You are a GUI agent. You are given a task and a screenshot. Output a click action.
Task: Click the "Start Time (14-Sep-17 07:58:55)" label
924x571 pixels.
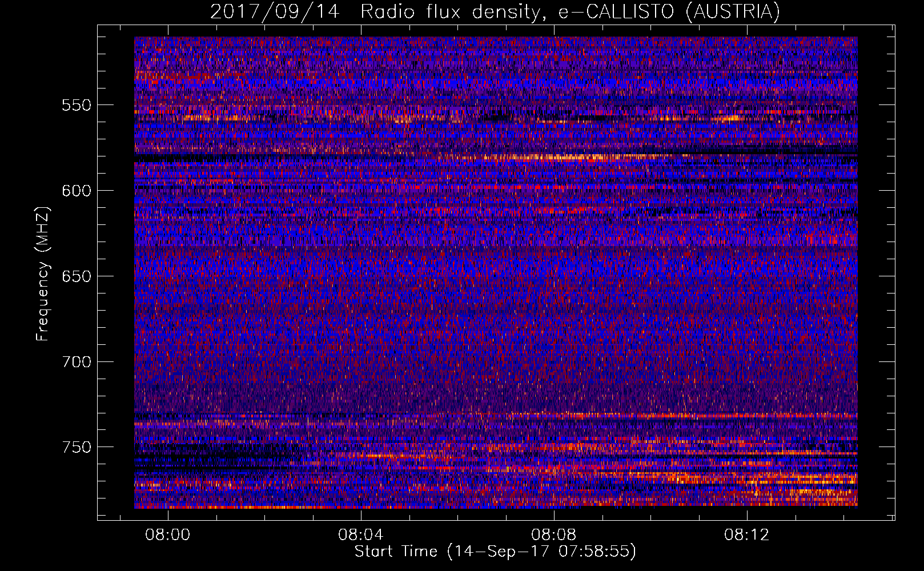[495, 552]
